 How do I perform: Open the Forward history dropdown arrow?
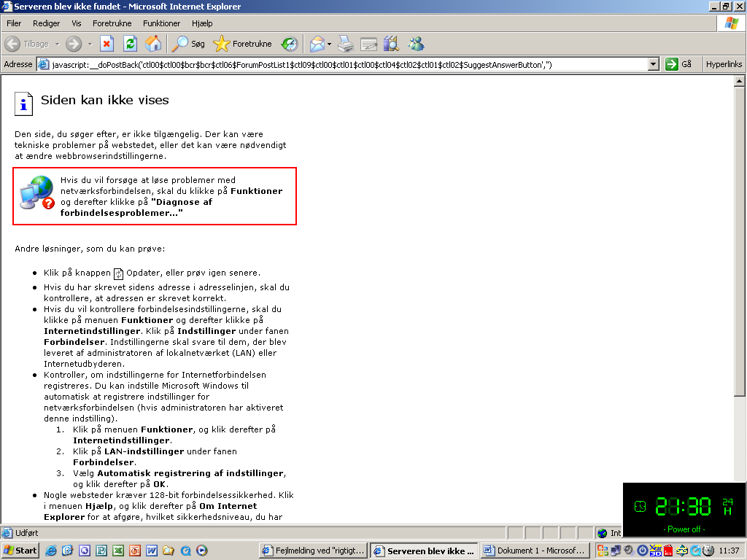[90, 44]
